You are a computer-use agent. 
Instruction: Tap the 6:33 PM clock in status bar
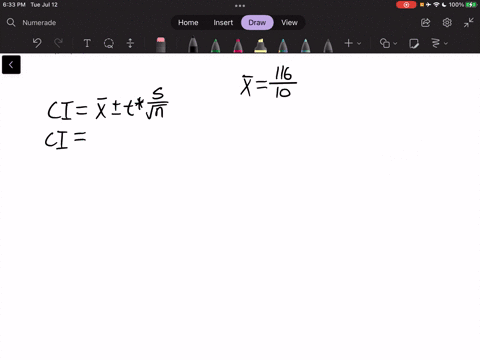point(14,5)
